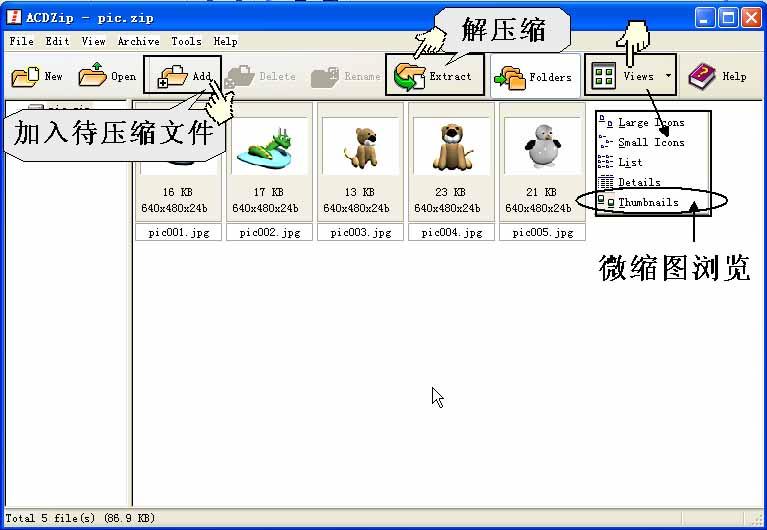The image size is (767, 530).
Task: Click the New archive toolbar icon
Action: pyautogui.click(x=25, y=76)
